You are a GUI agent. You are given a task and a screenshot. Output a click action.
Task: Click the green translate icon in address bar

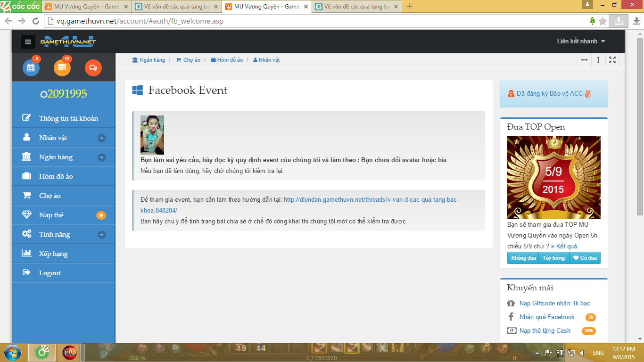pos(592,21)
